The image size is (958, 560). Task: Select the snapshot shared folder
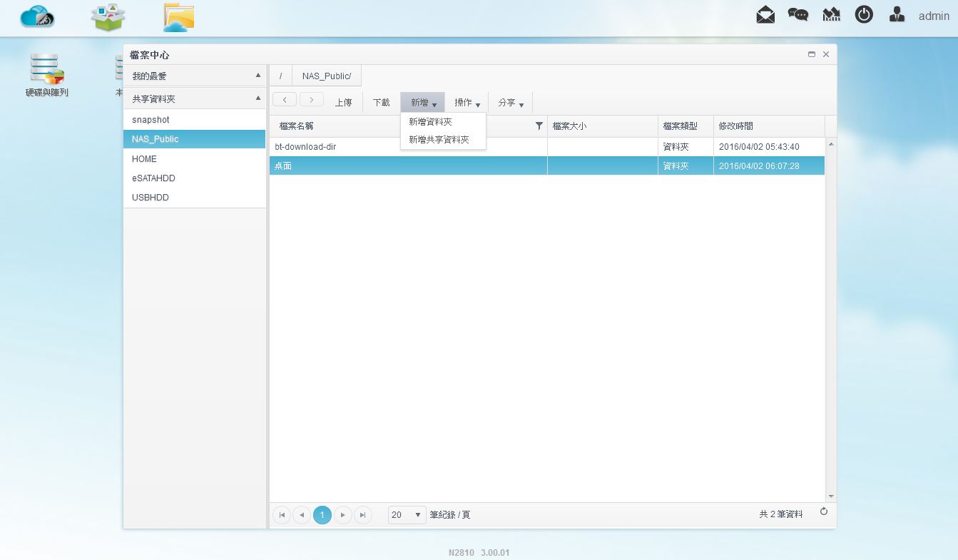point(194,120)
